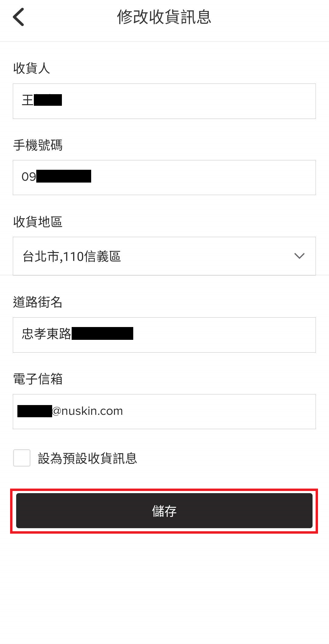
Task: Expand the region list via chevron arrow
Action: coord(299,256)
